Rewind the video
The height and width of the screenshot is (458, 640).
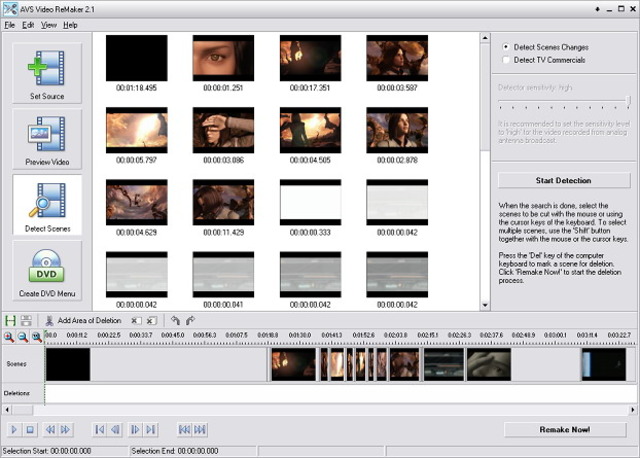(x=50, y=429)
